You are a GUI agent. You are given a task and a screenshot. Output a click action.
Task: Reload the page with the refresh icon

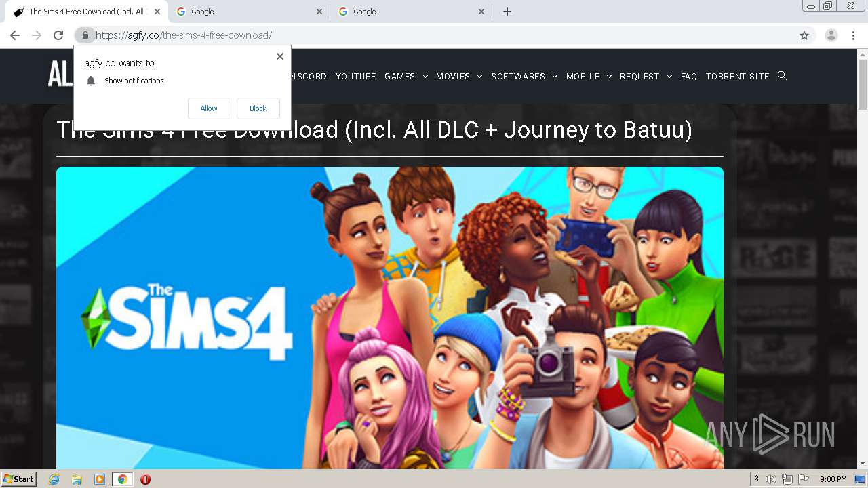pos(58,35)
